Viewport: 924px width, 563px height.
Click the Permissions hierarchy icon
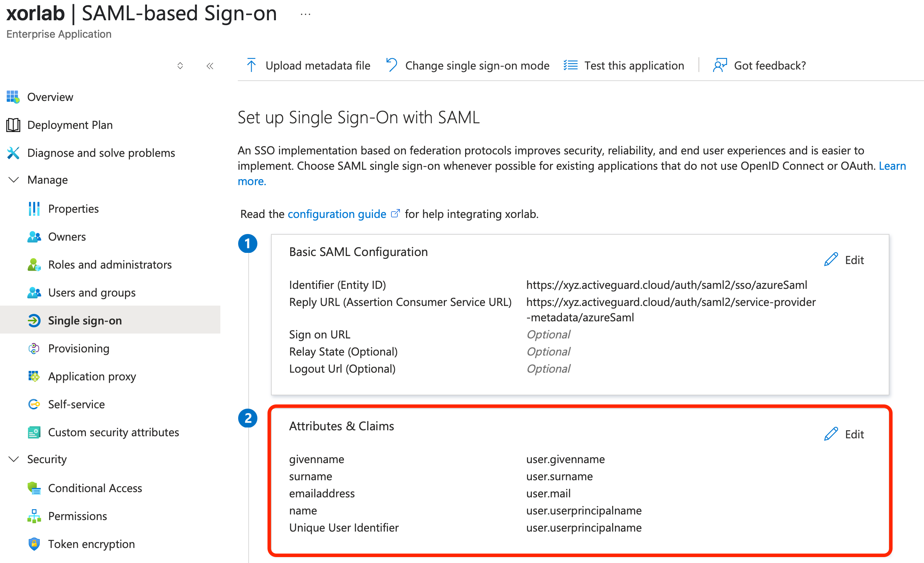click(34, 516)
